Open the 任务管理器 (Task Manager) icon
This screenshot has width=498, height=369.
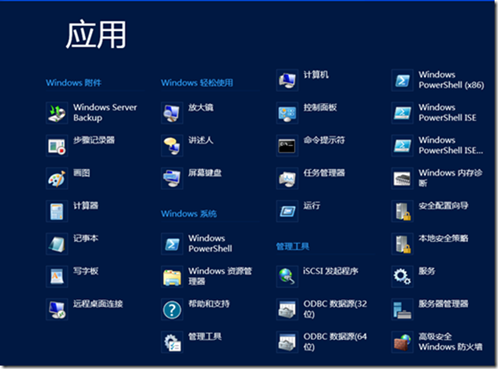pos(287,178)
